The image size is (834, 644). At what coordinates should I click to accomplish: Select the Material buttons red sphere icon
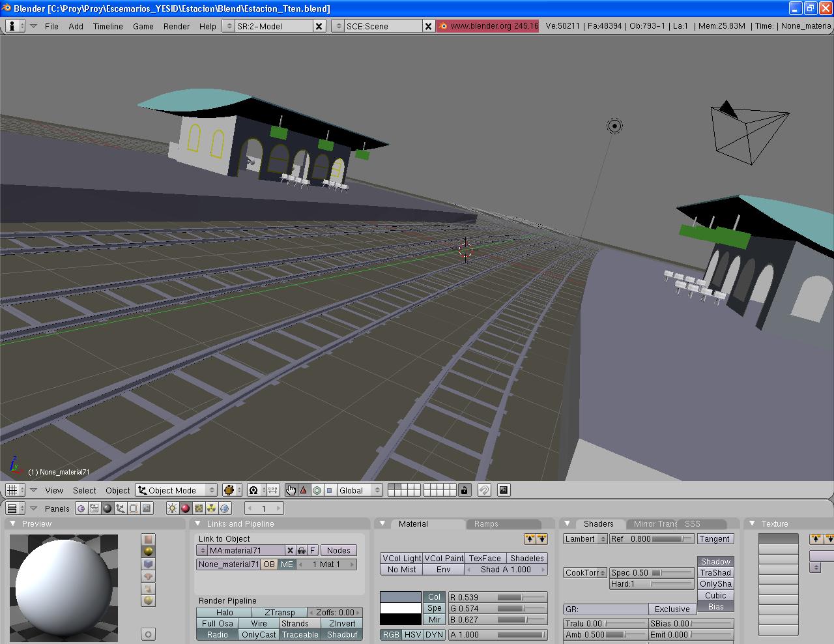[185, 508]
